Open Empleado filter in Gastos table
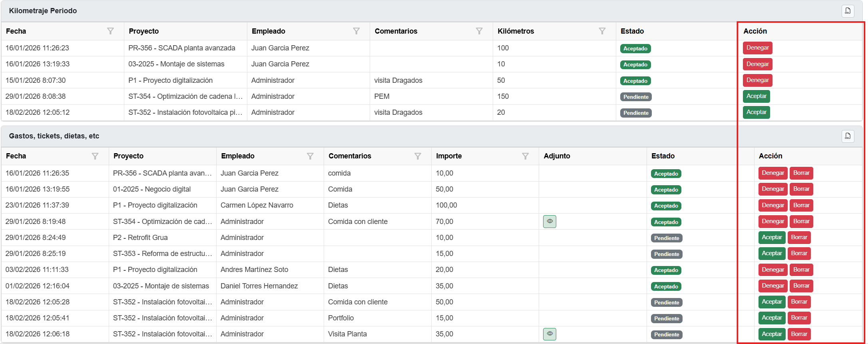 [310, 156]
